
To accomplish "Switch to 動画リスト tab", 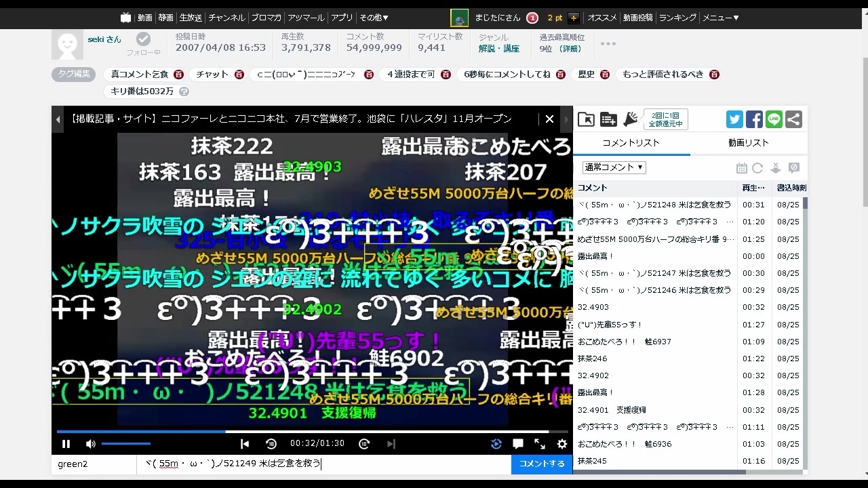I will 749,143.
